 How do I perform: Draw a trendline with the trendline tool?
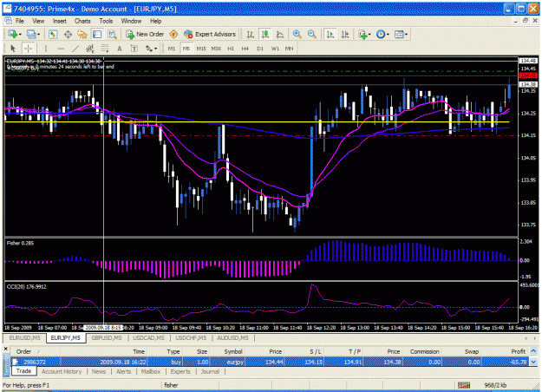[x=75, y=49]
